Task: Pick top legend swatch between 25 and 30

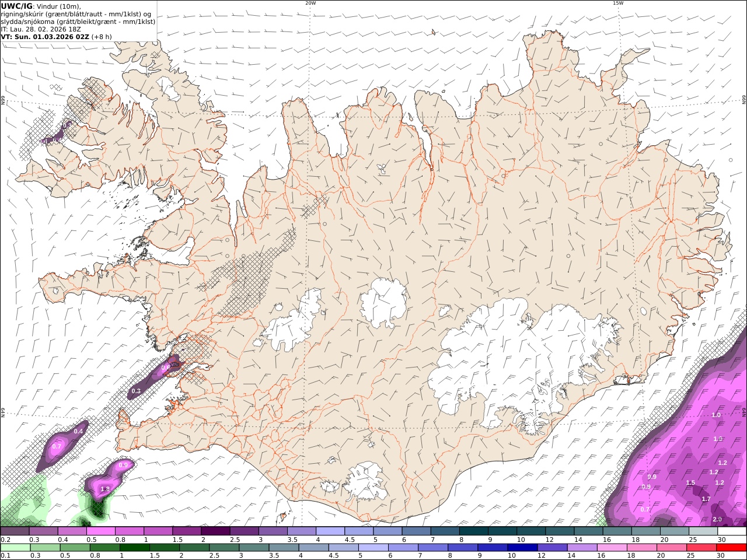Action: click(703, 531)
